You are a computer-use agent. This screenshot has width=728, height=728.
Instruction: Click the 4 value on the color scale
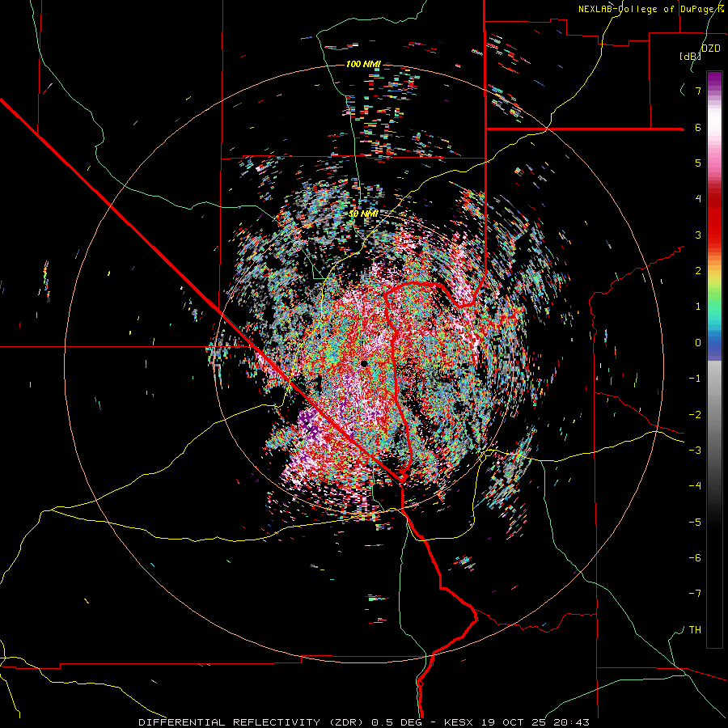click(698, 199)
